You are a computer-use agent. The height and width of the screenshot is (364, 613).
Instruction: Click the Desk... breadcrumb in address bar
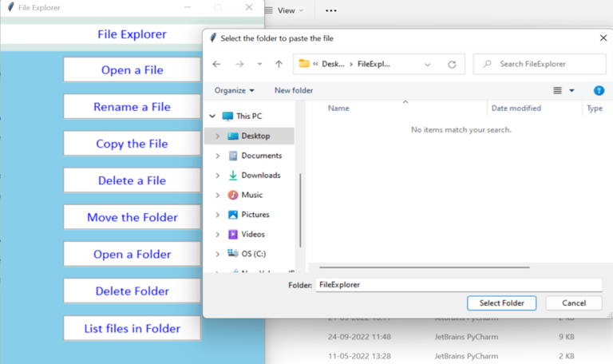(x=333, y=64)
